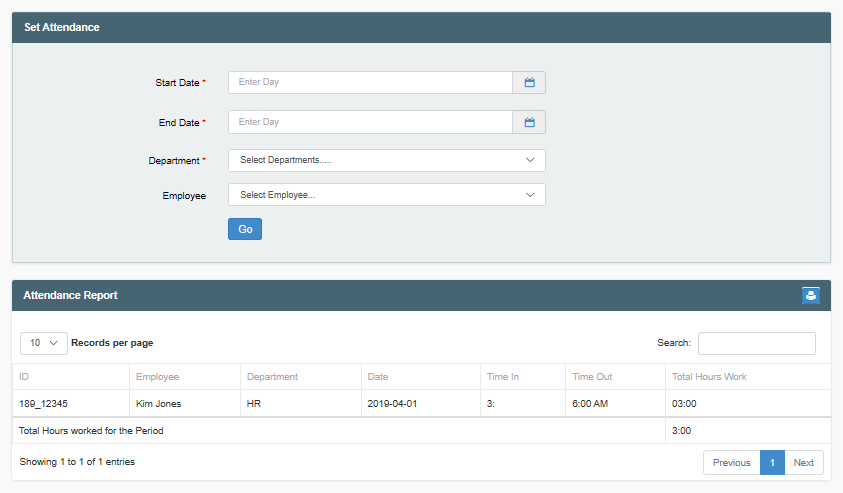Click the Previous pagination button
This screenshot has width=843, height=493.
(x=731, y=462)
